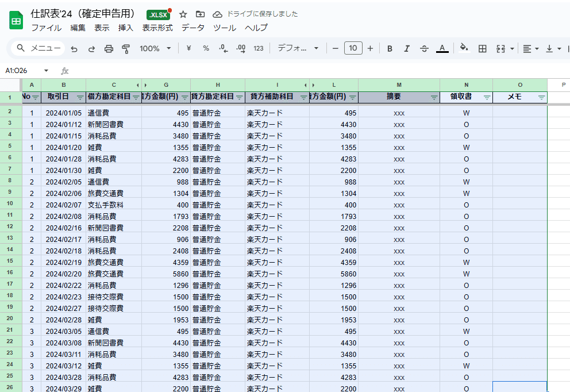Open the ファイル menu

click(46, 28)
